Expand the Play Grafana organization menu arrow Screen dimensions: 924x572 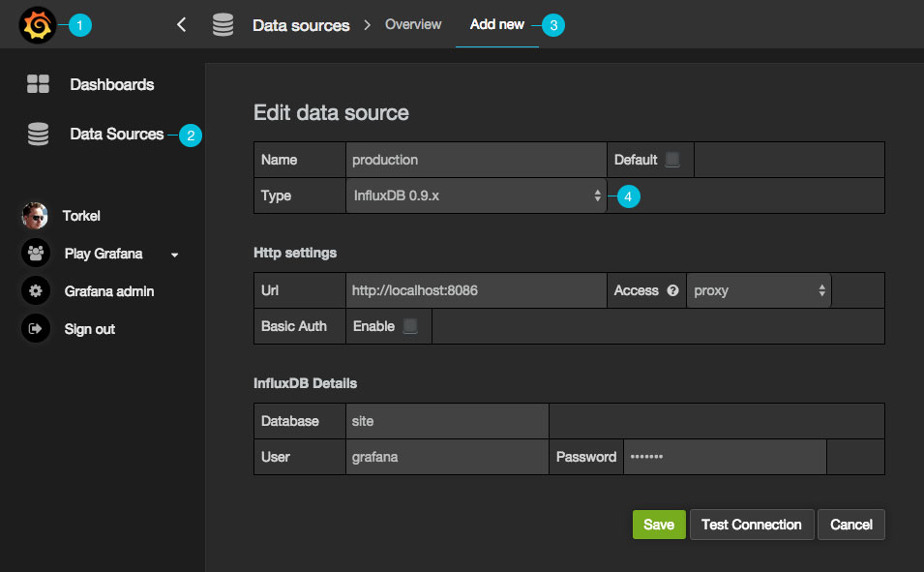coord(175,255)
